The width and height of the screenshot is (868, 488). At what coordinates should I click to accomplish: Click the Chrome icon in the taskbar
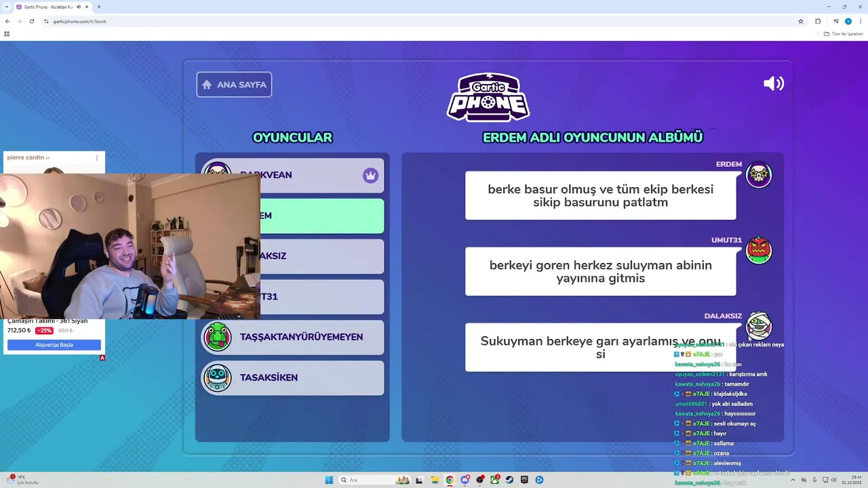tap(450, 480)
